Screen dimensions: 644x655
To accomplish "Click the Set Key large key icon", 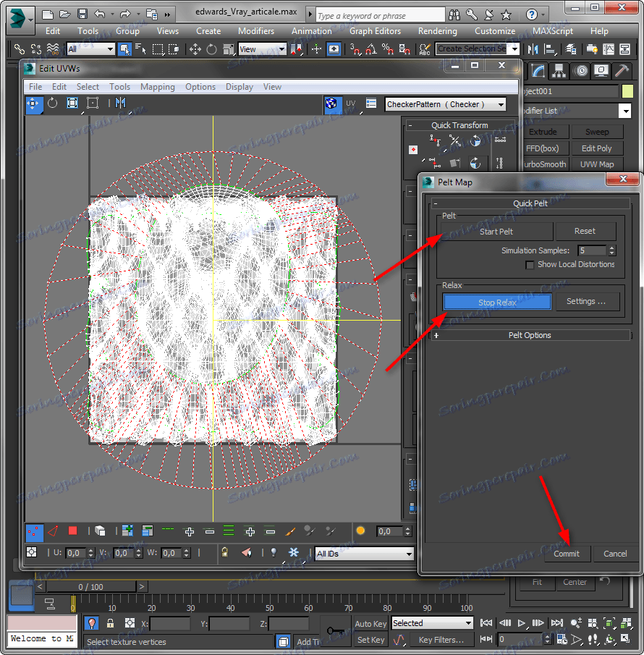I will pos(335,631).
